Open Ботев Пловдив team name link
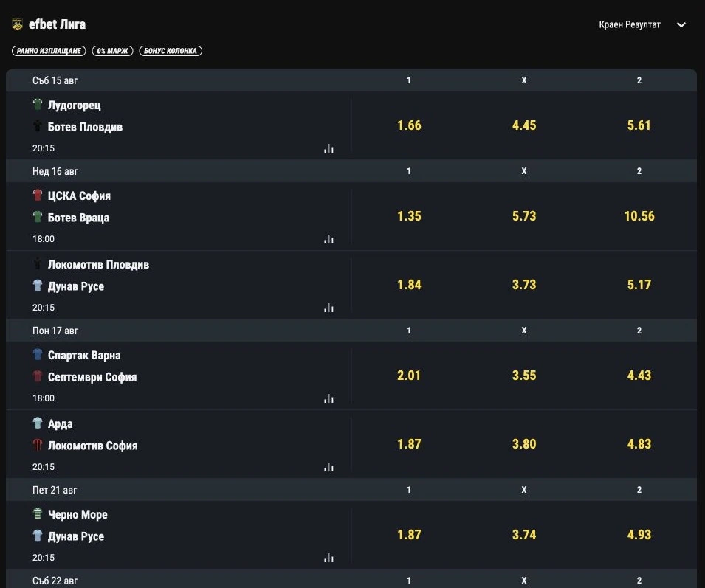 85,127
